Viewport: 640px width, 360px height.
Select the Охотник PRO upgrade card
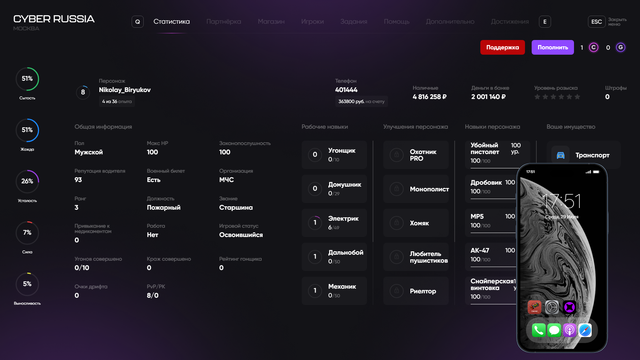click(x=416, y=155)
